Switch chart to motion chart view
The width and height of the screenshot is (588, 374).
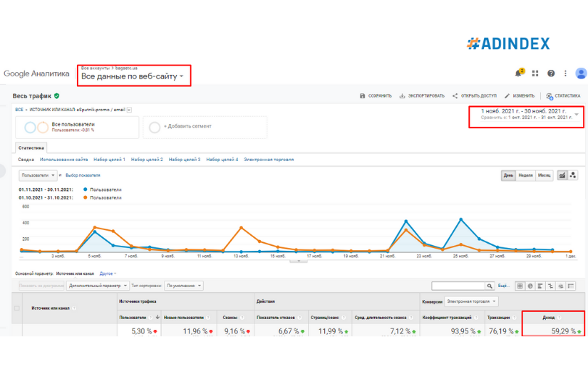coord(572,175)
